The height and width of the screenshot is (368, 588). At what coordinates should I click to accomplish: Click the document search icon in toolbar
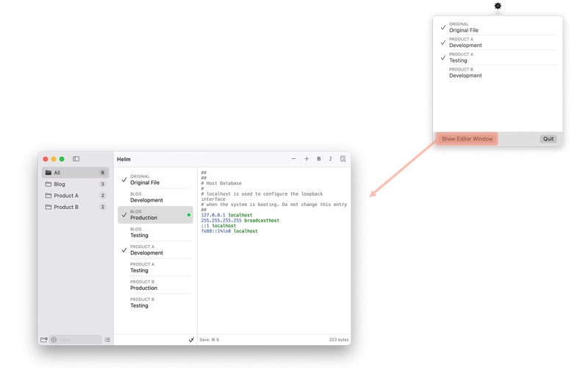(x=343, y=159)
